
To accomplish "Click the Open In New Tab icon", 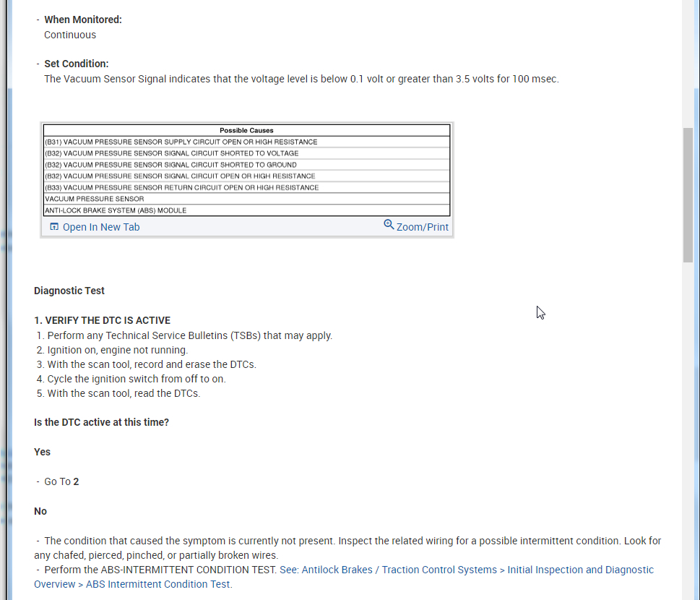I will point(54,227).
